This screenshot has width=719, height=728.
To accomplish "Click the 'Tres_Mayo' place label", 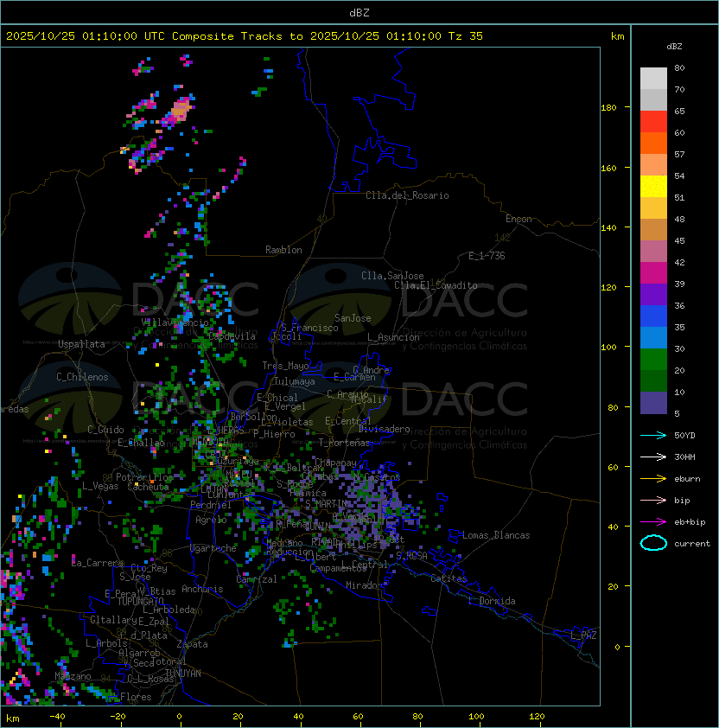I will pos(285,366).
